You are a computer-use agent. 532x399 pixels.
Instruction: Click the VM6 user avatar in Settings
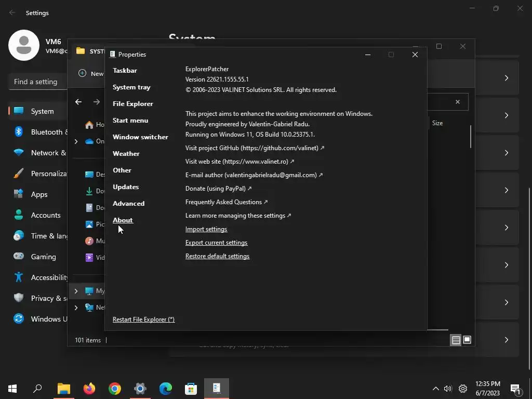click(24, 45)
